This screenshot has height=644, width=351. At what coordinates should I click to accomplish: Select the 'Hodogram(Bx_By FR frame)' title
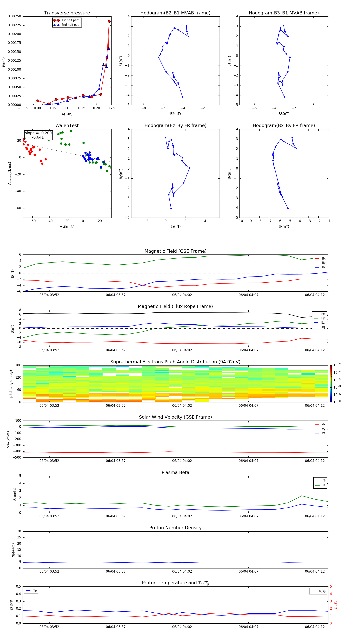coord(284,125)
